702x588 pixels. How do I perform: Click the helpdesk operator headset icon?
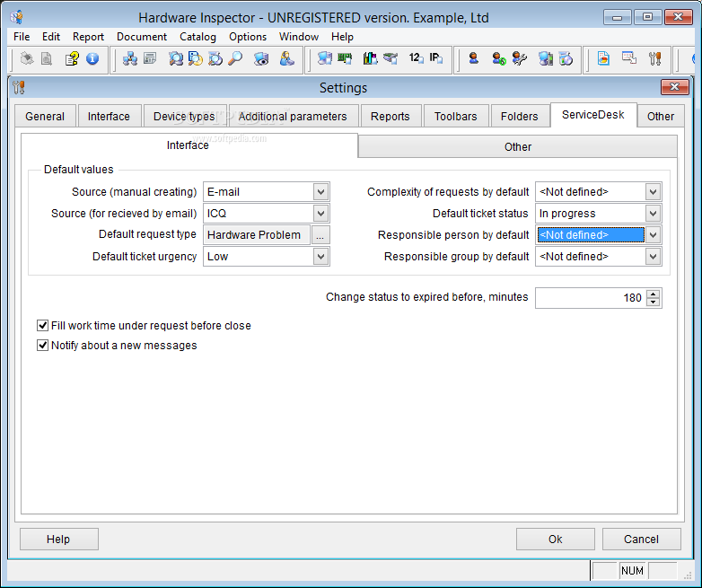pos(286,58)
